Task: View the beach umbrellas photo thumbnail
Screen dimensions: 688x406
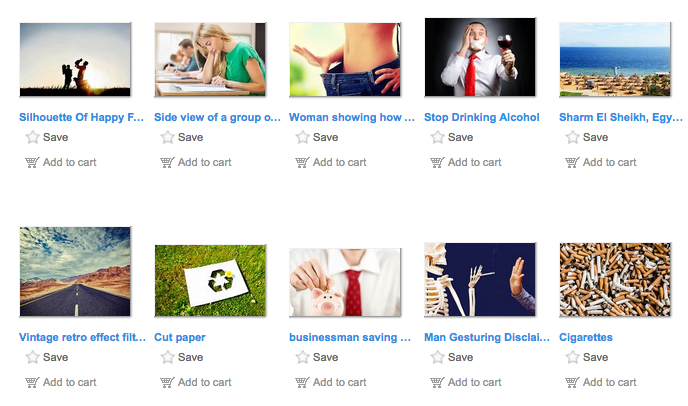Action: [x=615, y=59]
